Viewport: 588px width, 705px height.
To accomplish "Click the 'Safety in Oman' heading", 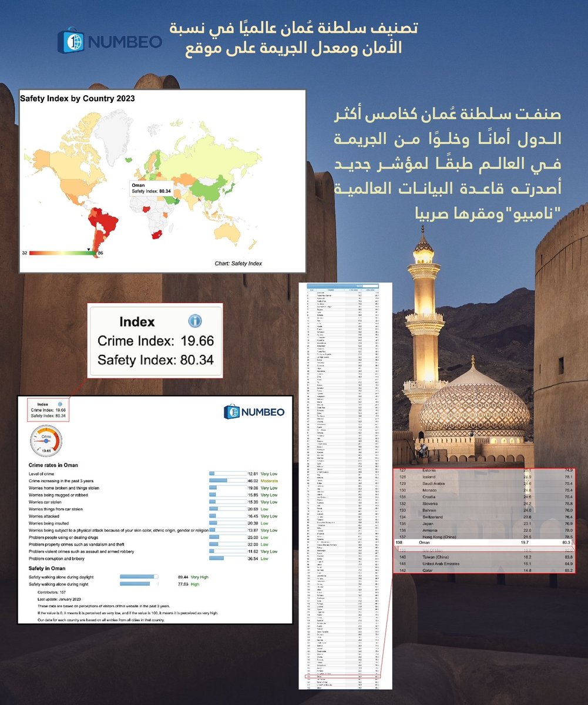I will [48, 568].
